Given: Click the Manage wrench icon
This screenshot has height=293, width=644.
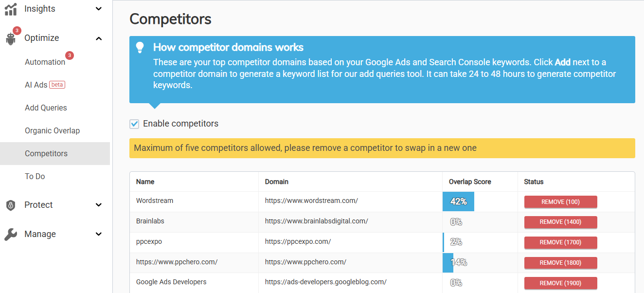Looking at the screenshot, I should click(11, 235).
